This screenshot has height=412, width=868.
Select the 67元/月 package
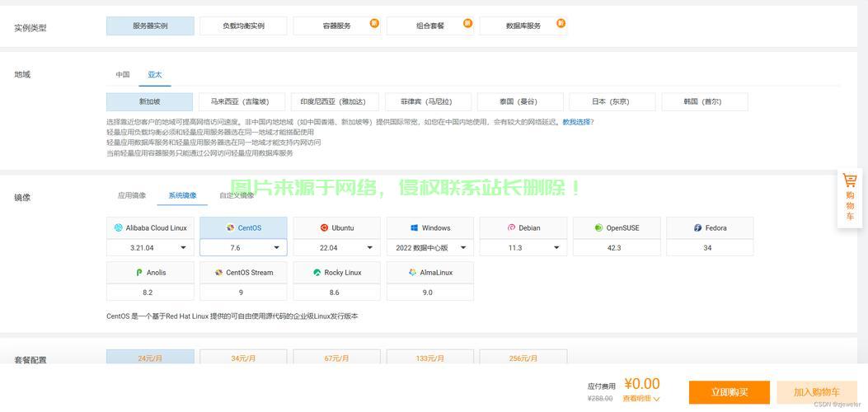click(337, 358)
